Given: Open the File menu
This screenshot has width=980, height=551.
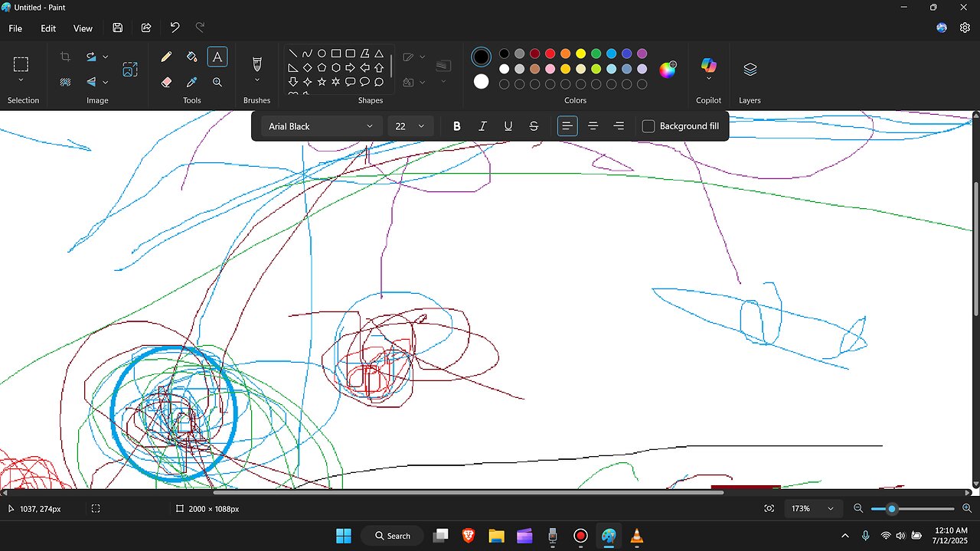Looking at the screenshot, I should [x=15, y=28].
